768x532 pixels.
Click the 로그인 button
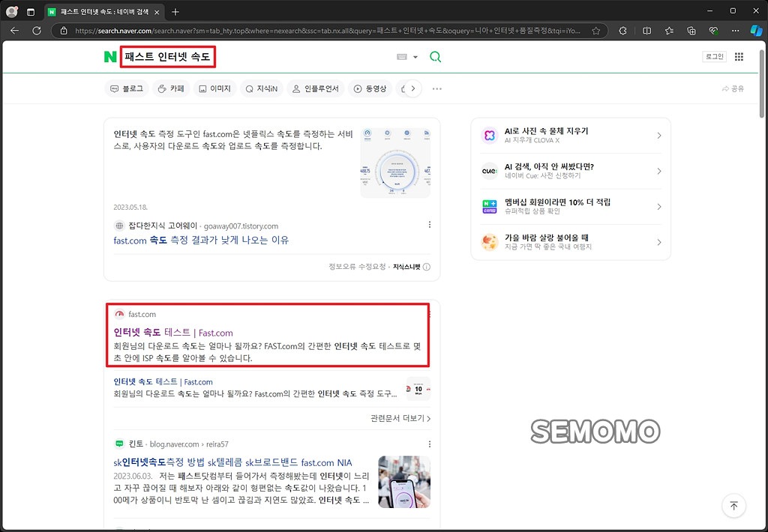click(714, 56)
